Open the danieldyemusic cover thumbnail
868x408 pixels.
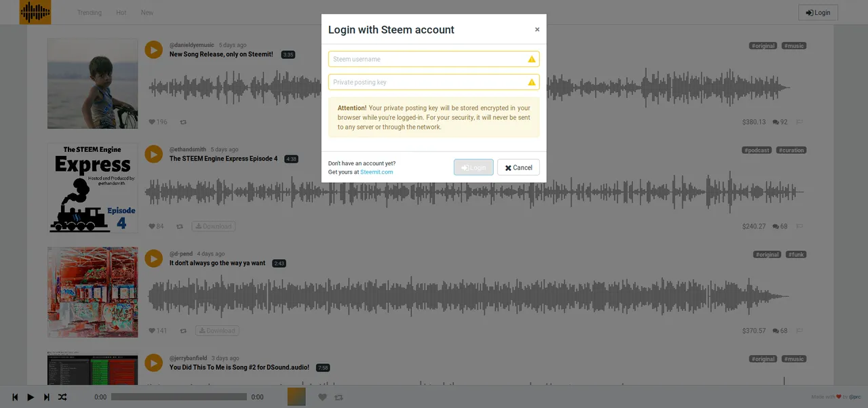[x=92, y=83]
